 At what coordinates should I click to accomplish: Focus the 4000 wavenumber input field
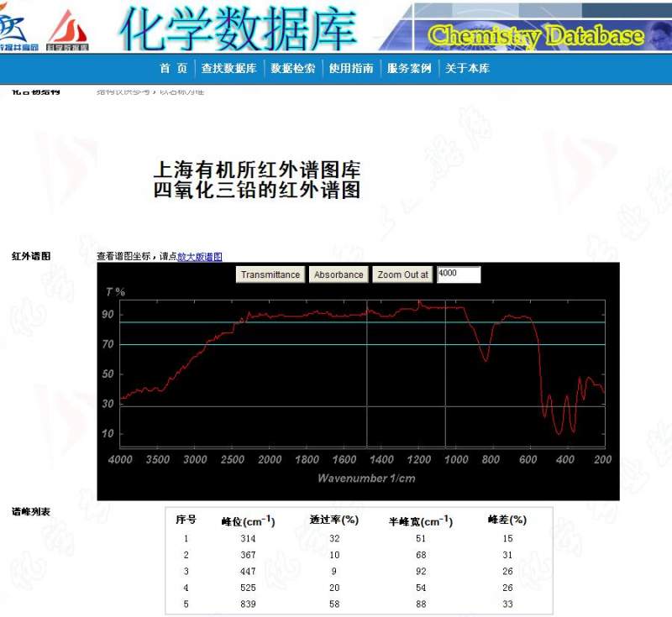[x=459, y=275]
